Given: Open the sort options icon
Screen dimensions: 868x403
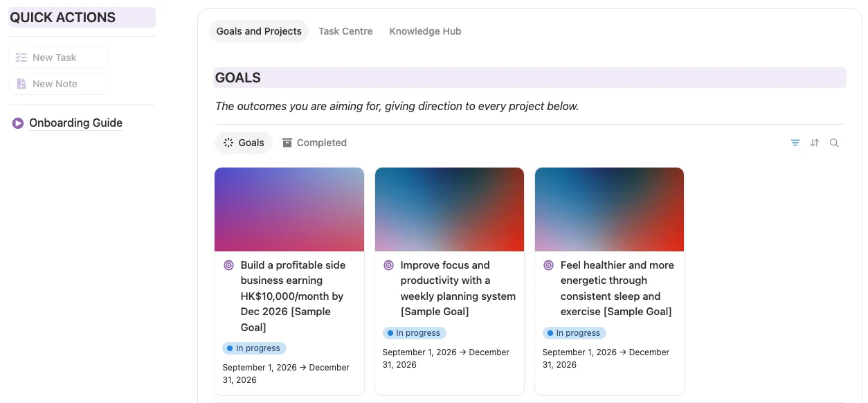Looking at the screenshot, I should point(815,143).
